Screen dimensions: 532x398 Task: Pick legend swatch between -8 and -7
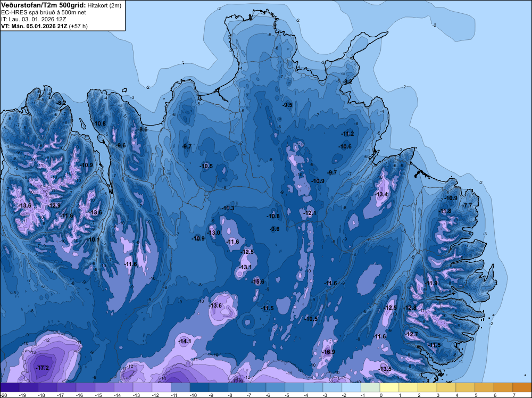[x=237, y=387]
